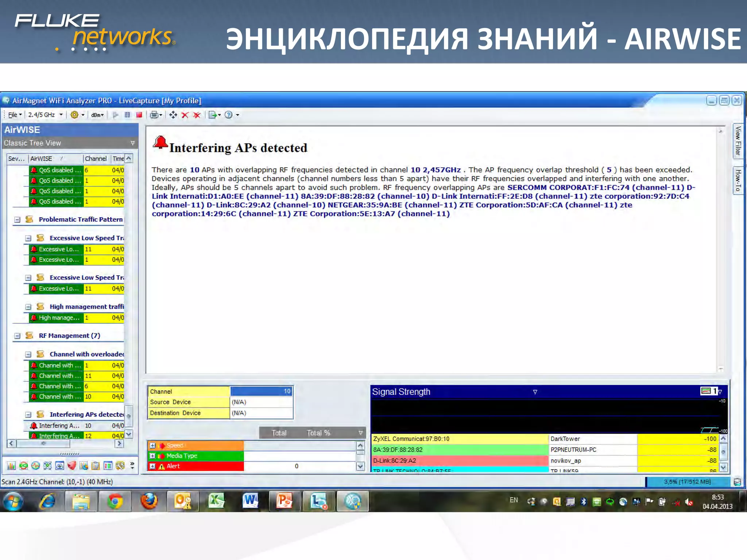747x560 pixels.
Task: Click the novikov_ap SSID cell
Action: click(593, 461)
